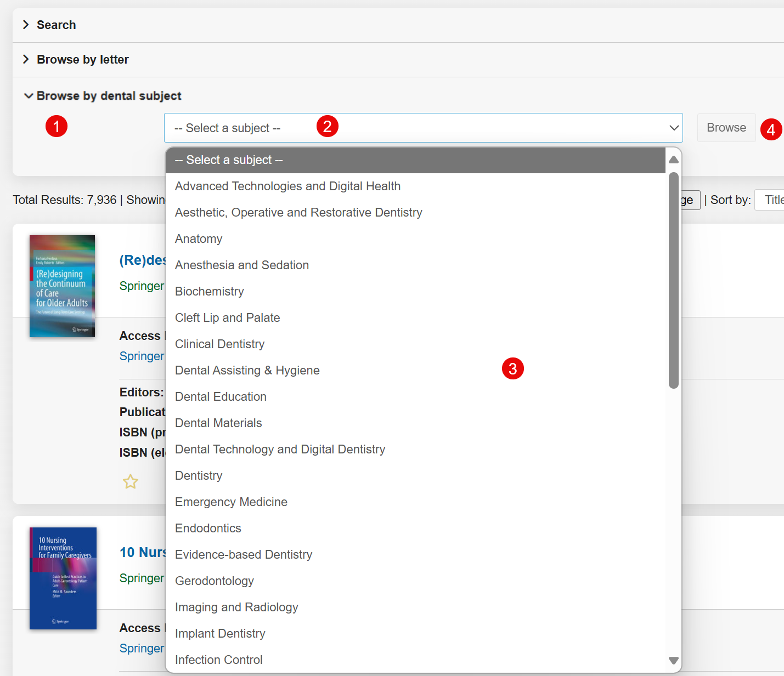The height and width of the screenshot is (676, 784).
Task: Select Biochemistry from the list
Action: point(209,292)
